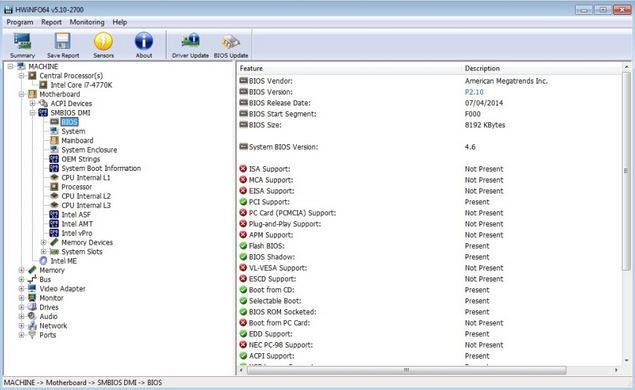Screen dimensions: 635x390
Task: Expand the Memory branch
Action: [21, 270]
